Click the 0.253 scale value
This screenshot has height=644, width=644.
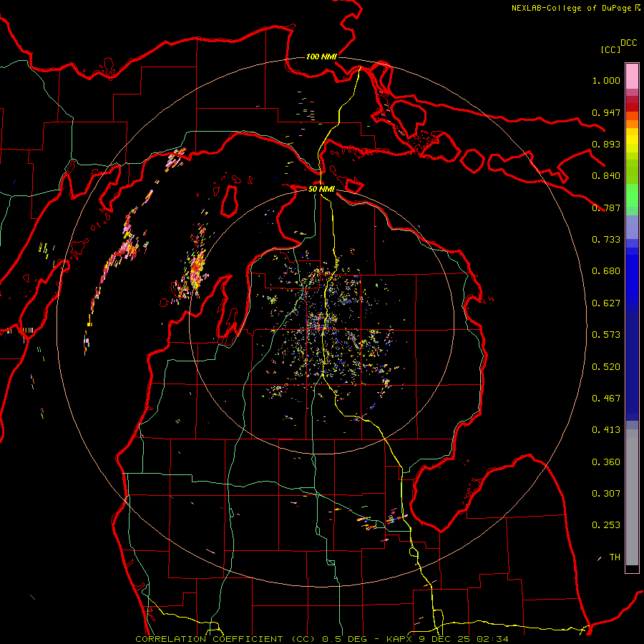click(606, 525)
